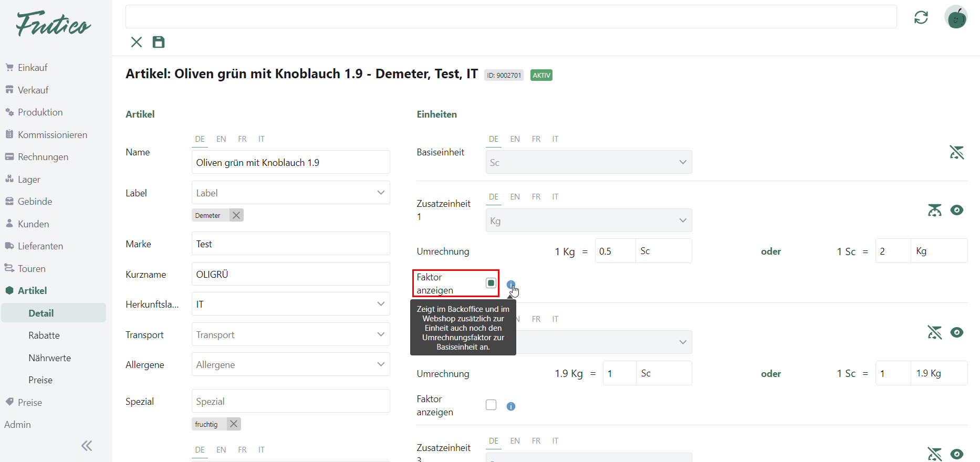Expand the Allergene dropdown
Screen dimensions: 980x462
pyautogui.click(x=290, y=364)
